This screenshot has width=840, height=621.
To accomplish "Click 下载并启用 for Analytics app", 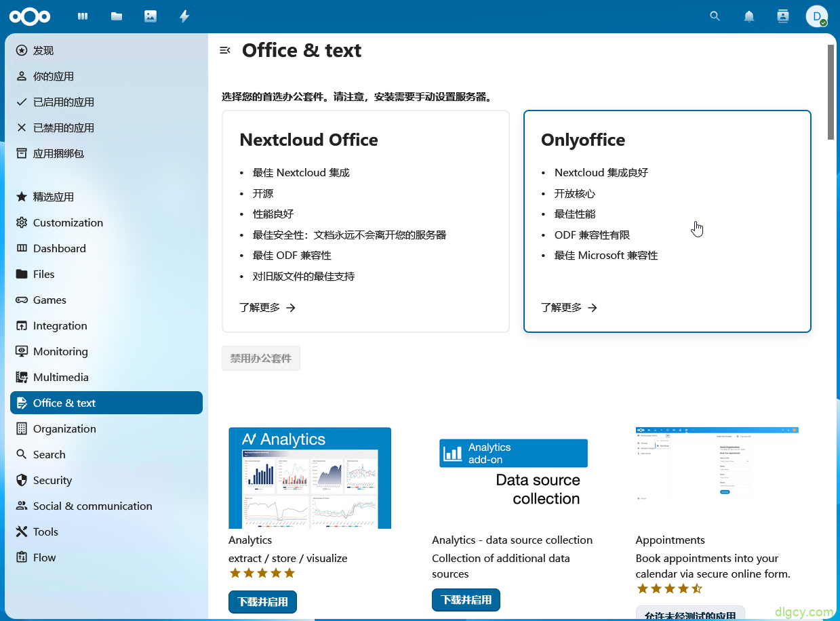I will (x=262, y=601).
